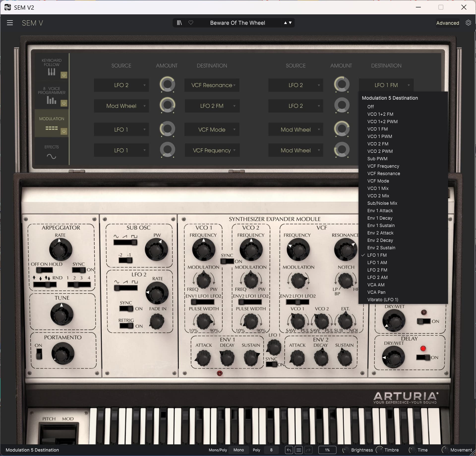476x456 pixels.
Task: Select VCA Pan from the destination list
Action: point(376,292)
